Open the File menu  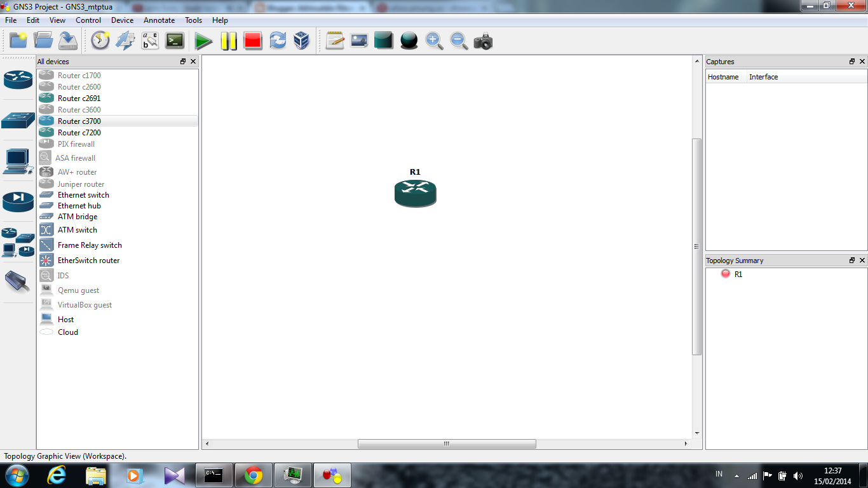pos(11,20)
